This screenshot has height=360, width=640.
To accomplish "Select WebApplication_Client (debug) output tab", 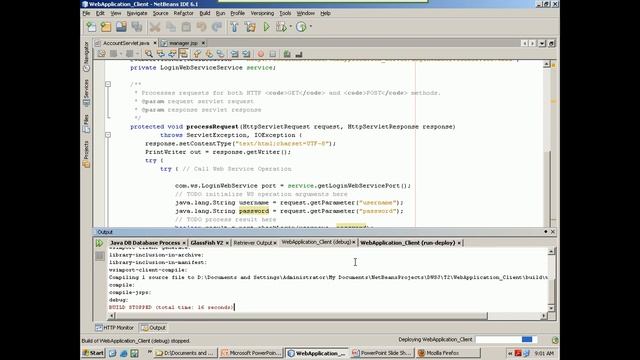I will coord(316,242).
